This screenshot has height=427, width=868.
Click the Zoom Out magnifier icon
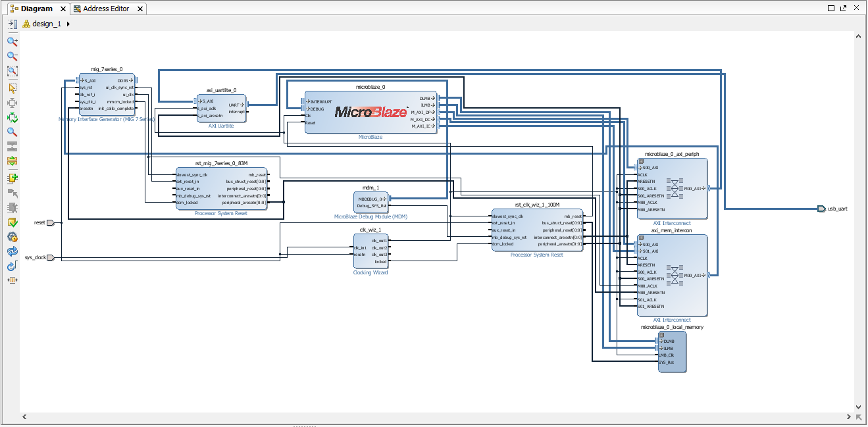(x=12, y=56)
